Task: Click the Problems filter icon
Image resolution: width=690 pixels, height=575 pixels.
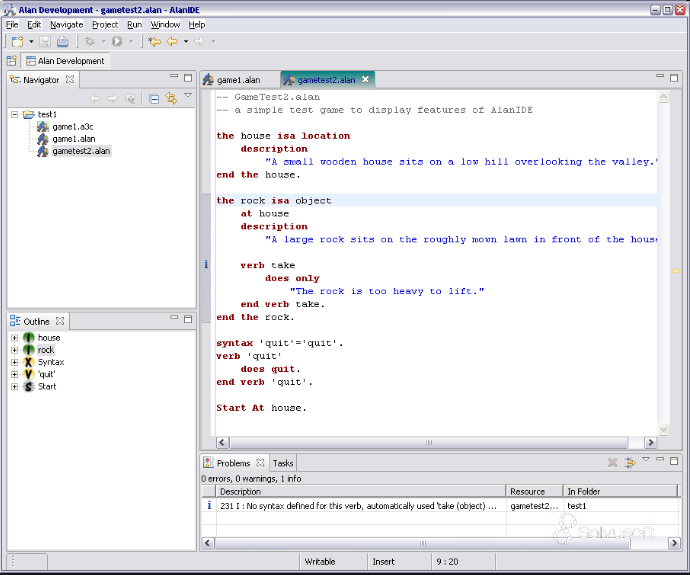Action: coord(630,463)
